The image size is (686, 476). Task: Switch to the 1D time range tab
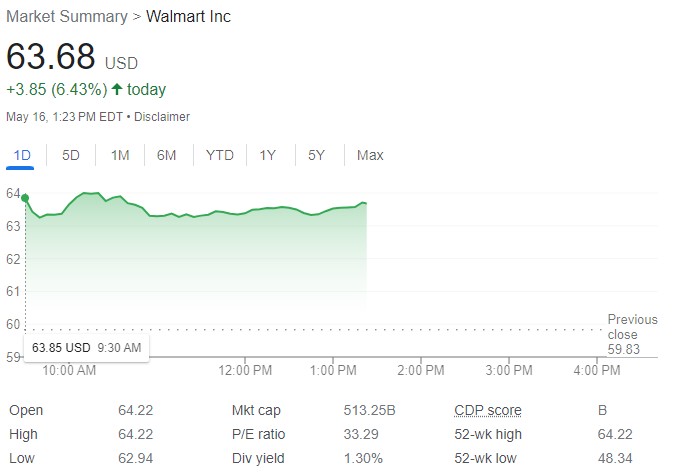tap(20, 155)
